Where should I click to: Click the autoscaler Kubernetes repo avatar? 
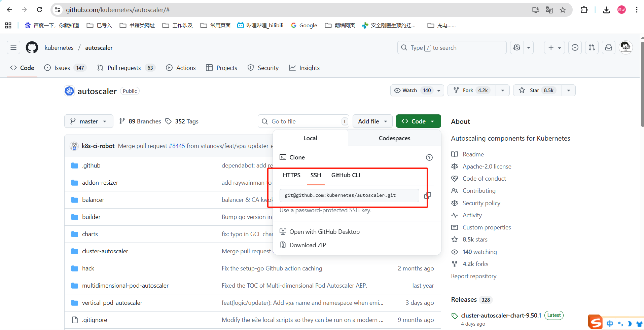(69, 91)
